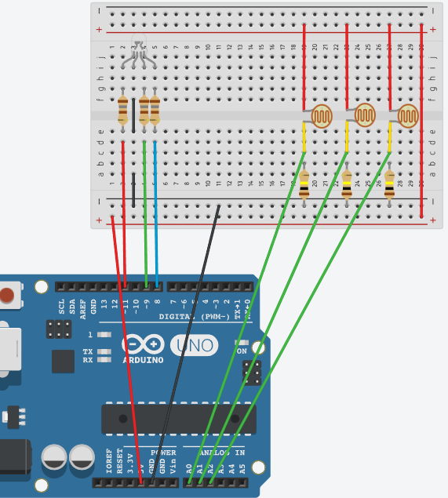Click the RX indicator LED
The image size is (448, 498).
click(104, 360)
